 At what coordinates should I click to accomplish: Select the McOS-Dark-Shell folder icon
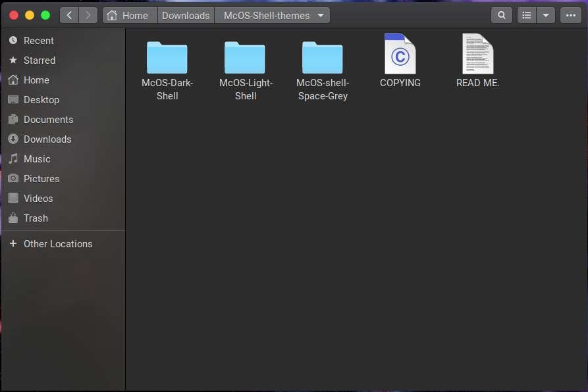(167, 57)
